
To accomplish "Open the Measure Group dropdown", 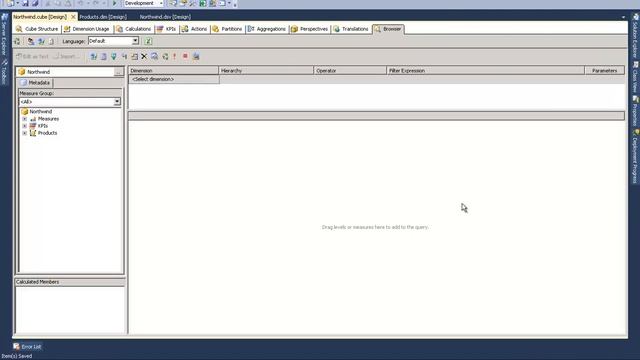I will [117, 102].
